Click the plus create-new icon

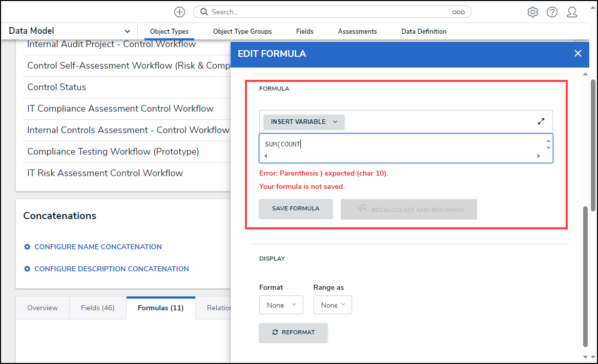pos(179,12)
